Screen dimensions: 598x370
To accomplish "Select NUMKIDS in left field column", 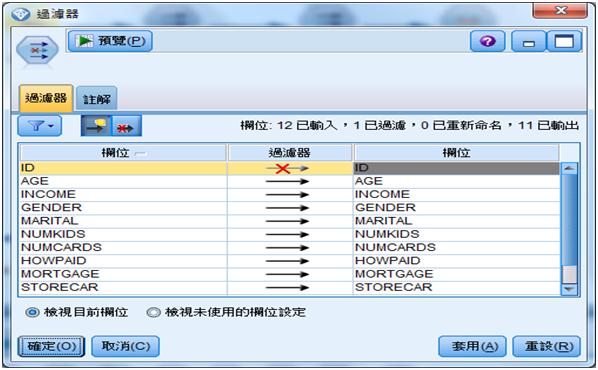I will 123,234.
